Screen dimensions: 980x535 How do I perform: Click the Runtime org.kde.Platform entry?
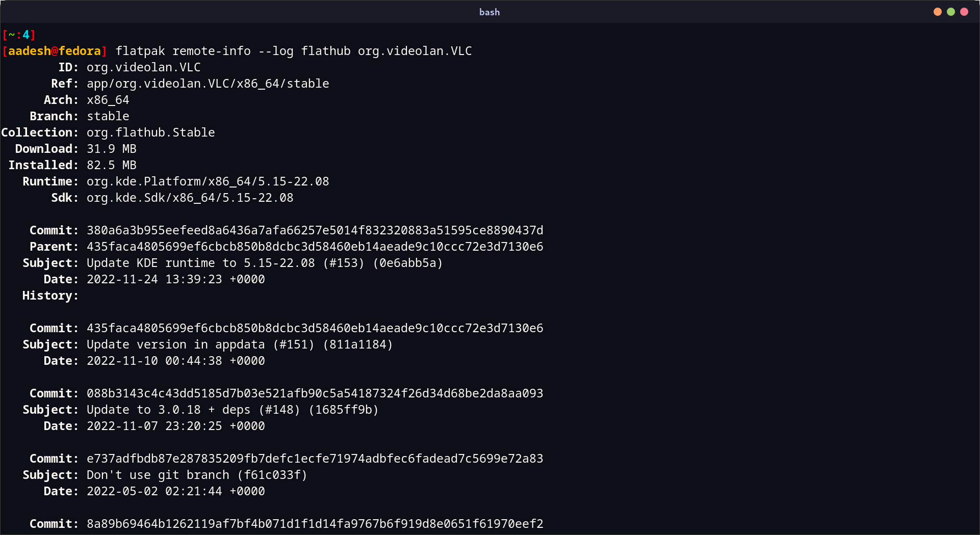[208, 181]
